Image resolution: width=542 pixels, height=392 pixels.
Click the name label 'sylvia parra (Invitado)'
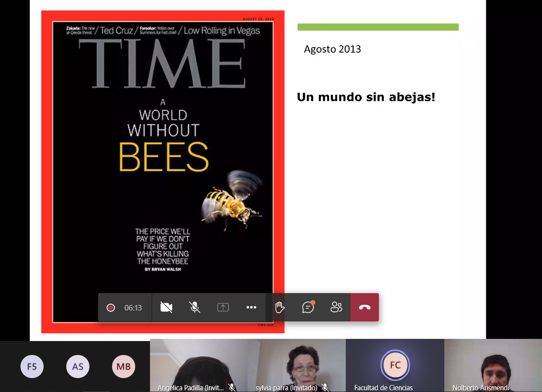286,388
